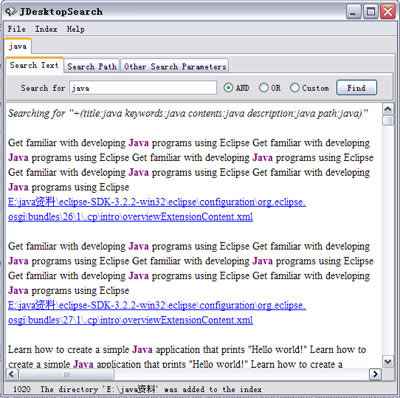Screen dimensions: 400x398
Task: Open the File menu
Action: pos(17,29)
